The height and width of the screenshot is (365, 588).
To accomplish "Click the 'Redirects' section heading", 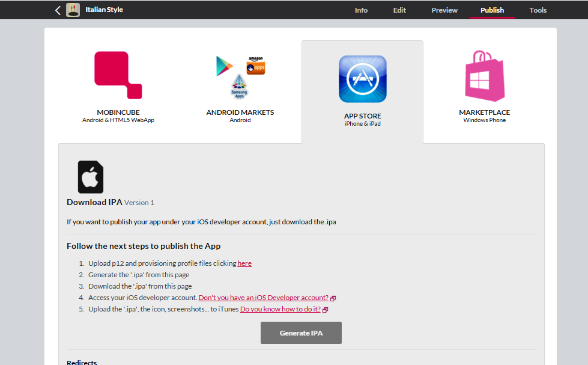I will point(82,363).
